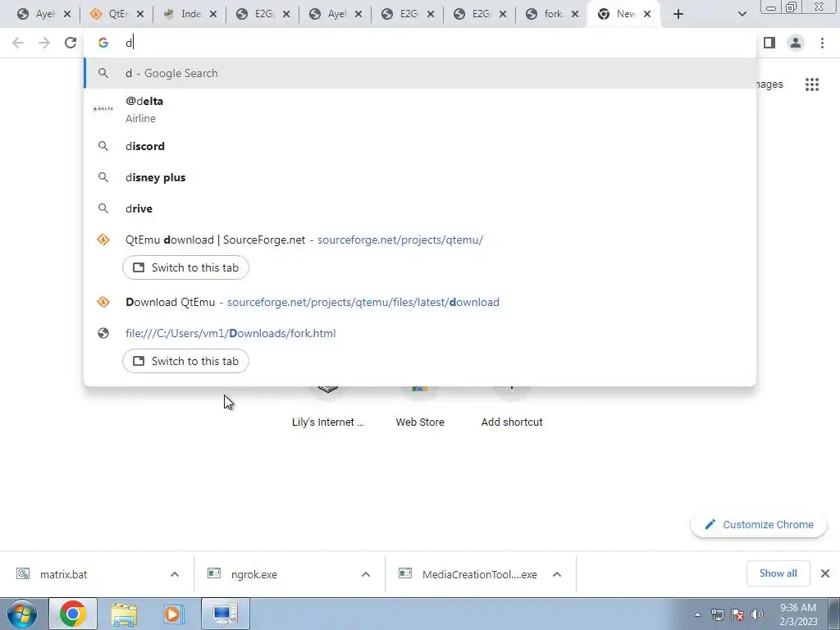The height and width of the screenshot is (630, 840).
Task: Select the 'd - Google Search' suggestion
Action: pyautogui.click(x=420, y=73)
